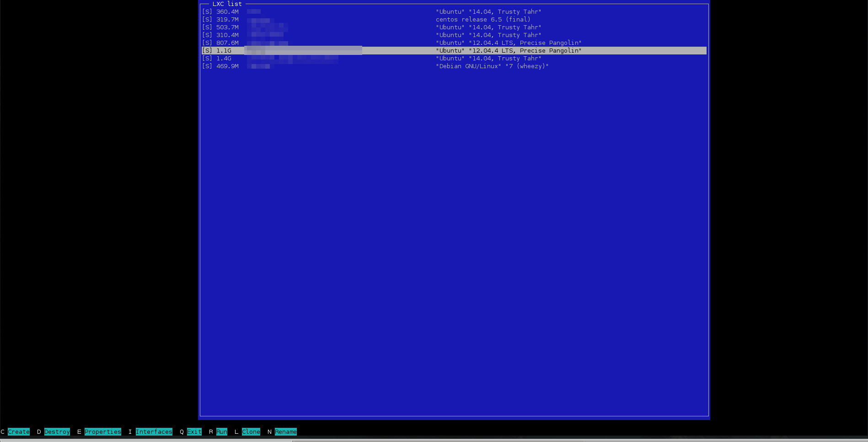Click the 'centos release 6.5 (final)' text
The height and width of the screenshot is (442, 868).
coord(483,20)
